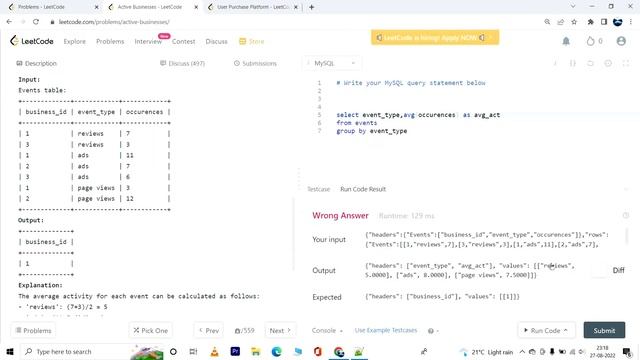Switch to Submissions tab
The width and height of the screenshot is (640, 360).
(255, 63)
